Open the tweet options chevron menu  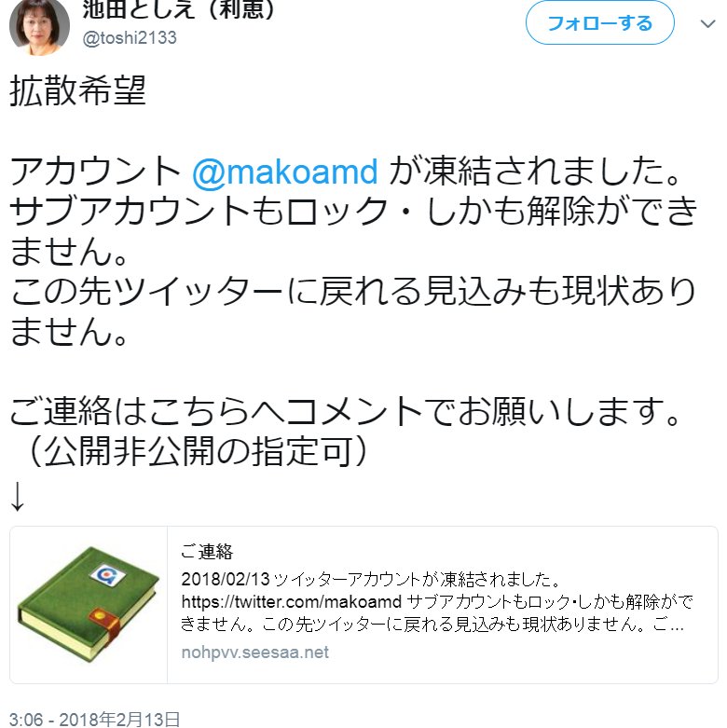pyautogui.click(x=707, y=23)
